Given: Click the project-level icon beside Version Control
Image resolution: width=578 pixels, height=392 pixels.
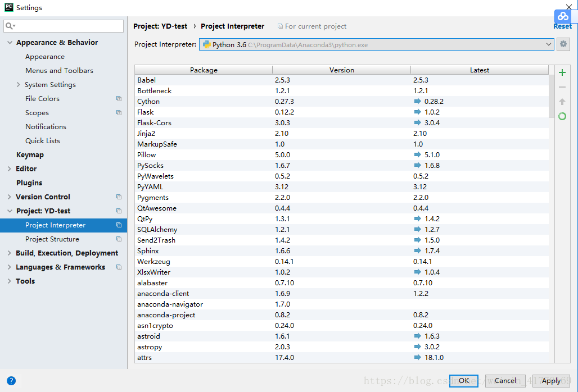Looking at the screenshot, I should pyautogui.click(x=119, y=197).
